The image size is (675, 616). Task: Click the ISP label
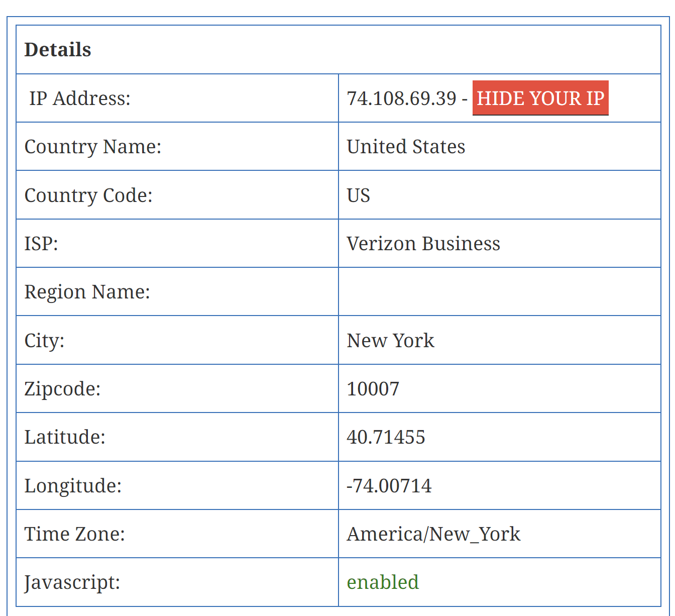point(41,244)
